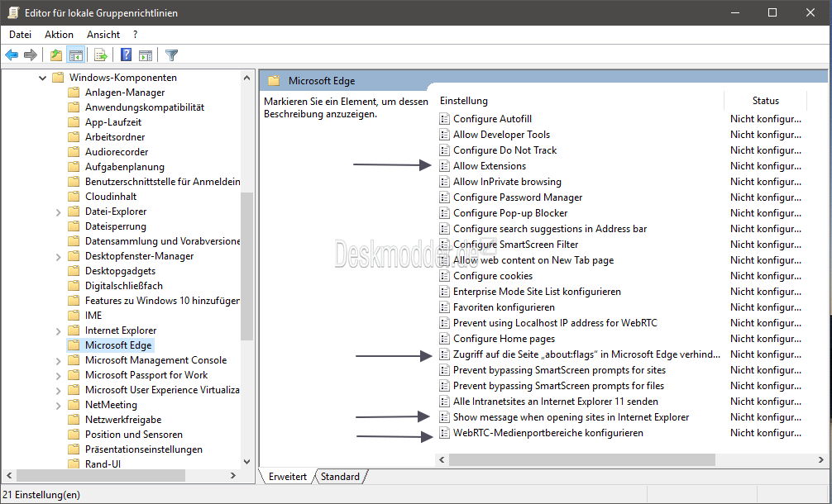Select the about:flags access setting
This screenshot has height=504, width=832.
(586, 354)
